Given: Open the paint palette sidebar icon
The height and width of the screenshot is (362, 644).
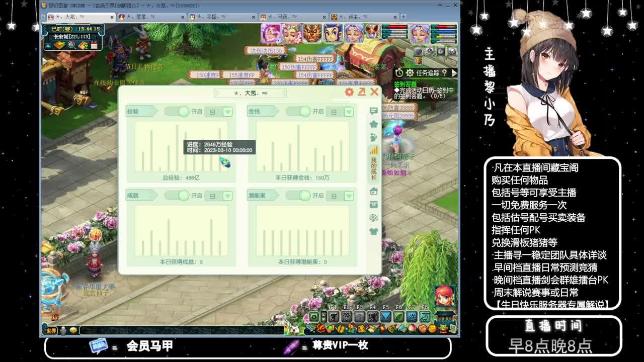Looking at the screenshot, I should tap(373, 218).
